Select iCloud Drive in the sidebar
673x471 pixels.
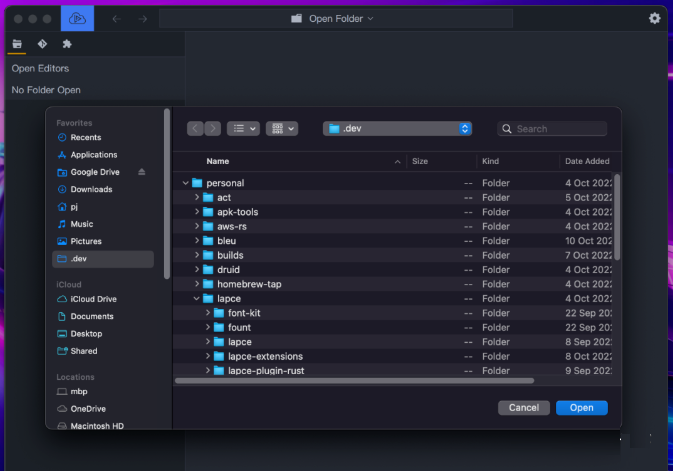click(x=93, y=299)
